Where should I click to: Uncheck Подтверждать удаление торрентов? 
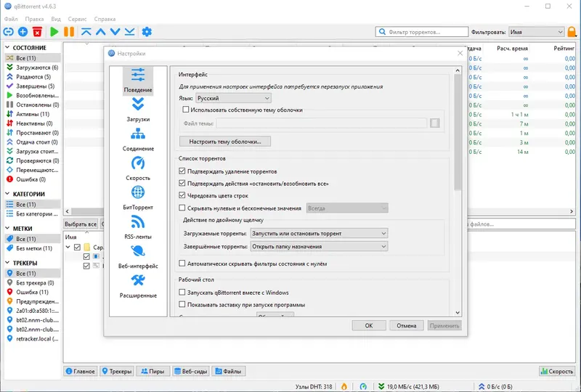(182, 171)
